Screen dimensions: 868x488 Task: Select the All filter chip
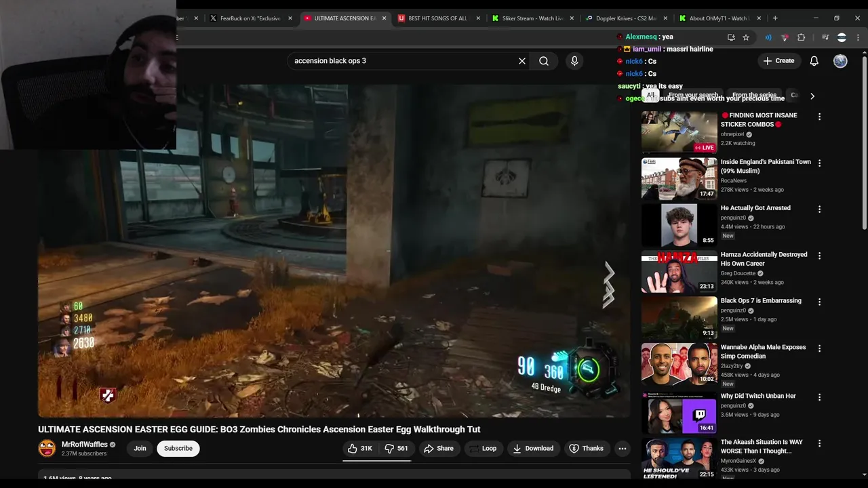[x=650, y=96]
